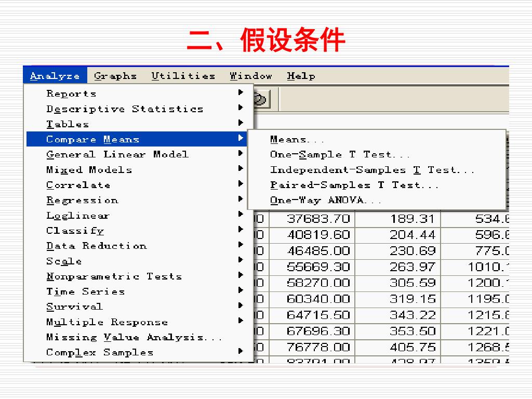Expand arrow beside Classify
532x399 pixels.
coord(241,229)
